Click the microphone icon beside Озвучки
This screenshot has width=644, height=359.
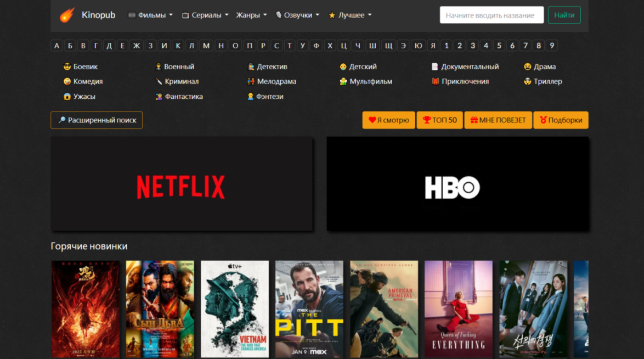279,15
